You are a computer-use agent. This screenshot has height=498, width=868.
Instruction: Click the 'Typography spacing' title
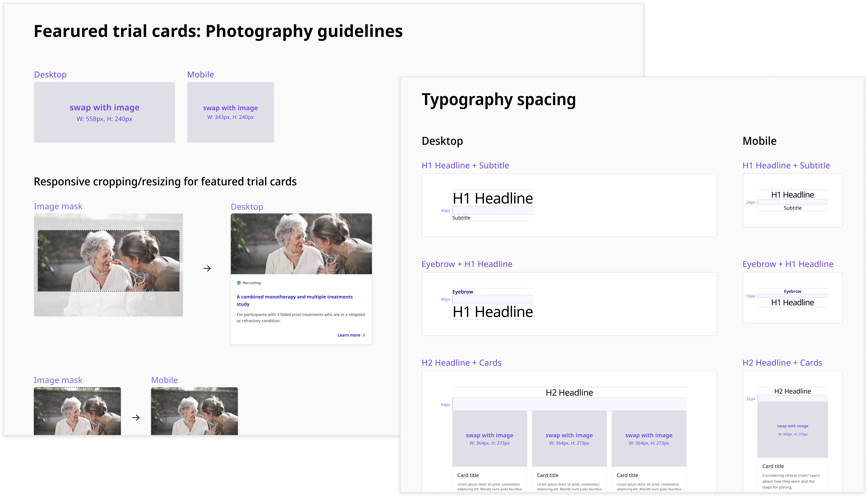(x=499, y=100)
